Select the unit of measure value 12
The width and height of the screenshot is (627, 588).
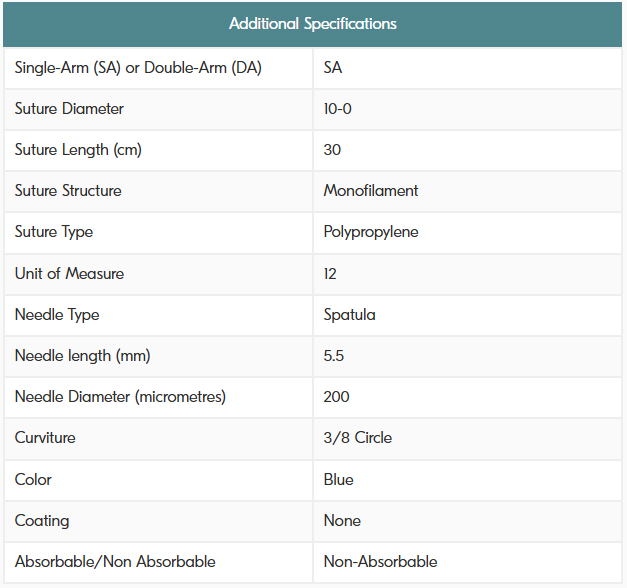330,273
